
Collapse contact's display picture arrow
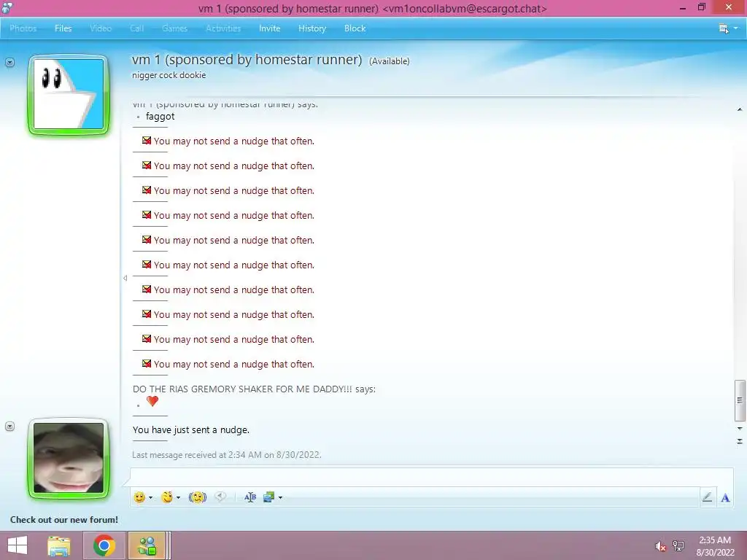pyautogui.click(x=9, y=63)
